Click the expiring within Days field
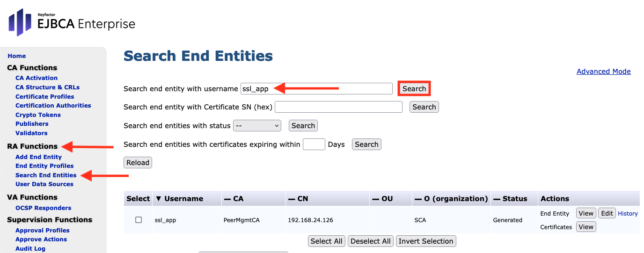The image size is (644, 253). pos(314,145)
